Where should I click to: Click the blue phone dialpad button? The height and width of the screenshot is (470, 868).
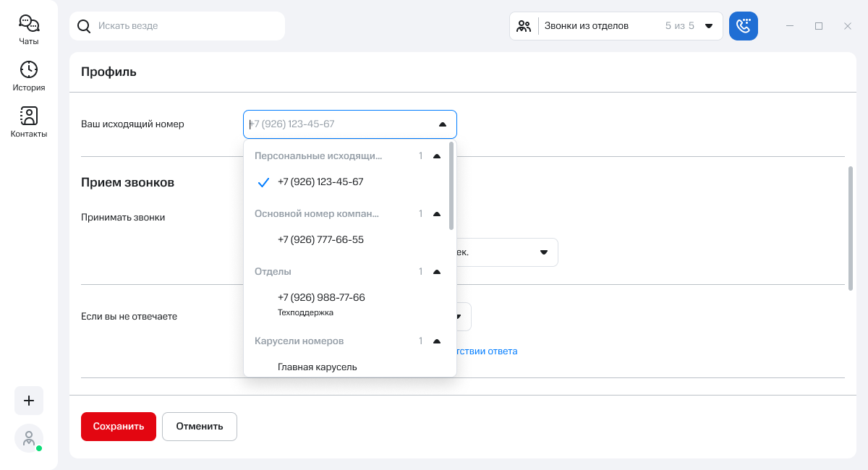point(744,26)
